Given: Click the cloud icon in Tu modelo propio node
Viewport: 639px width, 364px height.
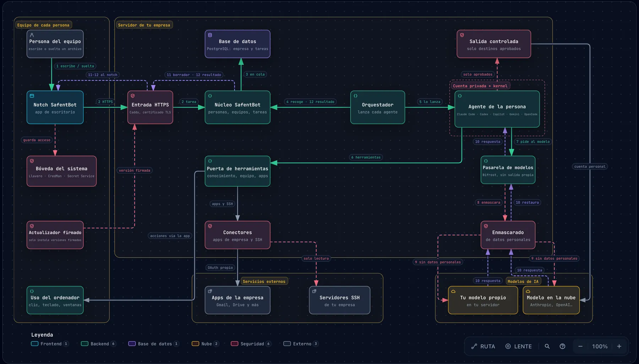Looking at the screenshot, I should pyautogui.click(x=453, y=291).
